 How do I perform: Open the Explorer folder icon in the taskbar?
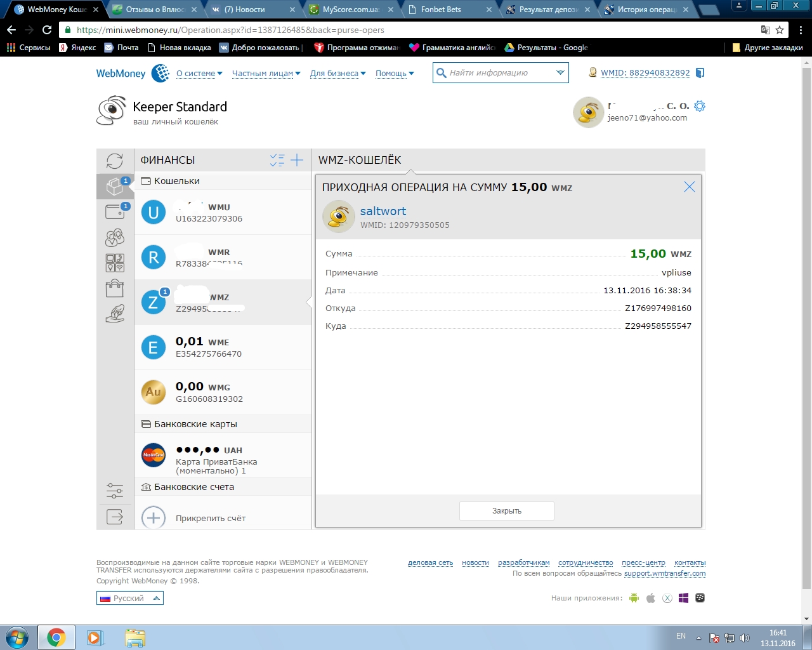click(x=135, y=637)
